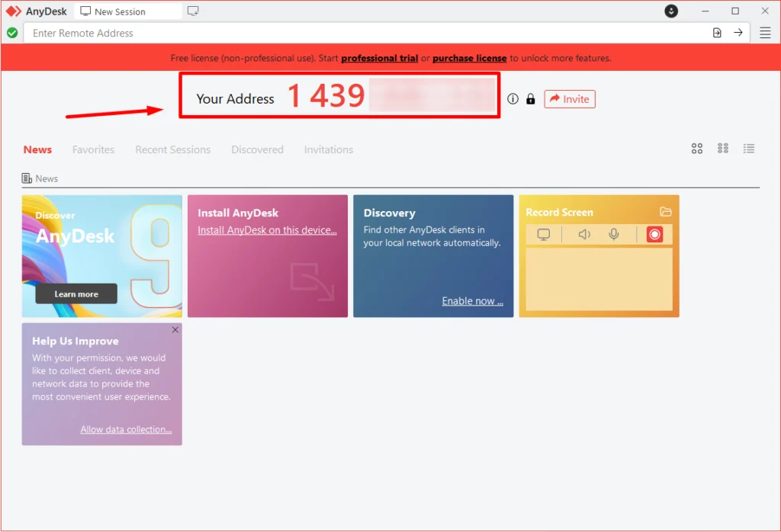Click Install AnyDesk on this device link
Image resolution: width=781 pixels, height=532 pixels.
[x=267, y=230]
